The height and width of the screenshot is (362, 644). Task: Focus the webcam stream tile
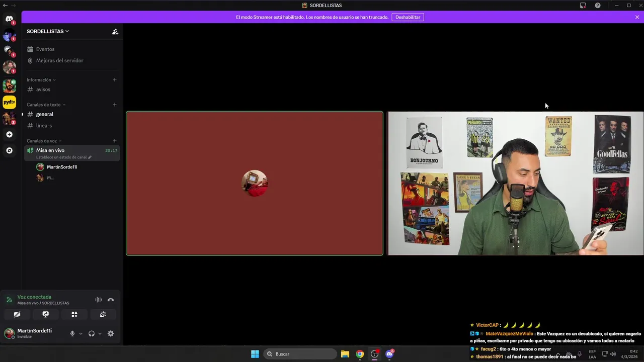(x=516, y=184)
